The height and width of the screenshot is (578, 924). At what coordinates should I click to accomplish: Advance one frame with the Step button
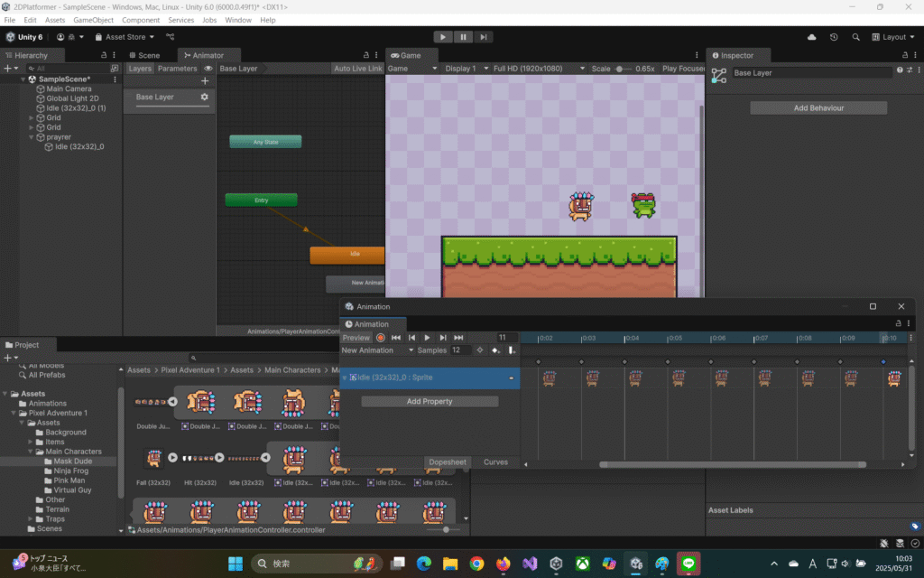(484, 36)
